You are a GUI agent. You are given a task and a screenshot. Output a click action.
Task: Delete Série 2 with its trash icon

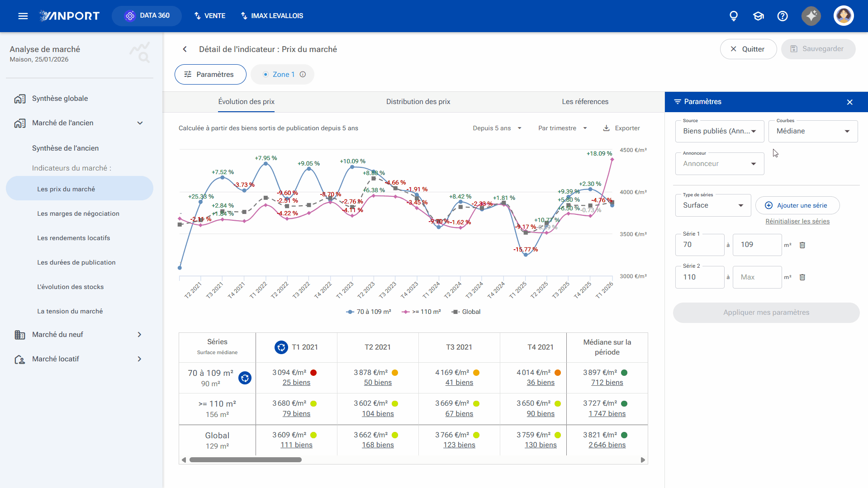(x=802, y=277)
